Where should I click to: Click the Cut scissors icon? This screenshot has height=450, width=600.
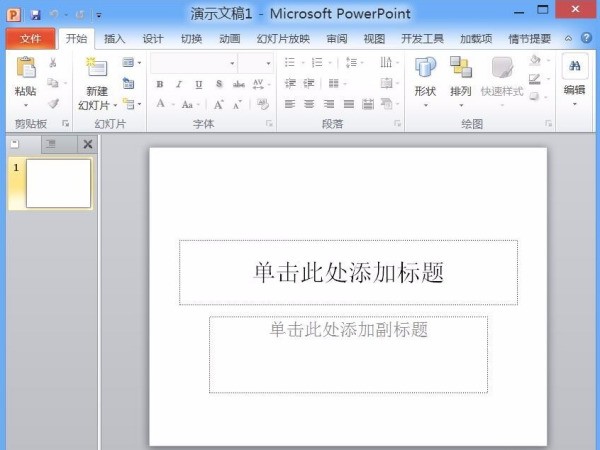point(53,62)
